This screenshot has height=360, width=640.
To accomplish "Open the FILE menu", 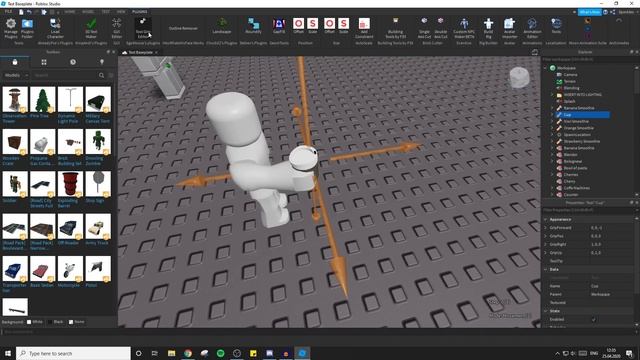I will 8,11.
